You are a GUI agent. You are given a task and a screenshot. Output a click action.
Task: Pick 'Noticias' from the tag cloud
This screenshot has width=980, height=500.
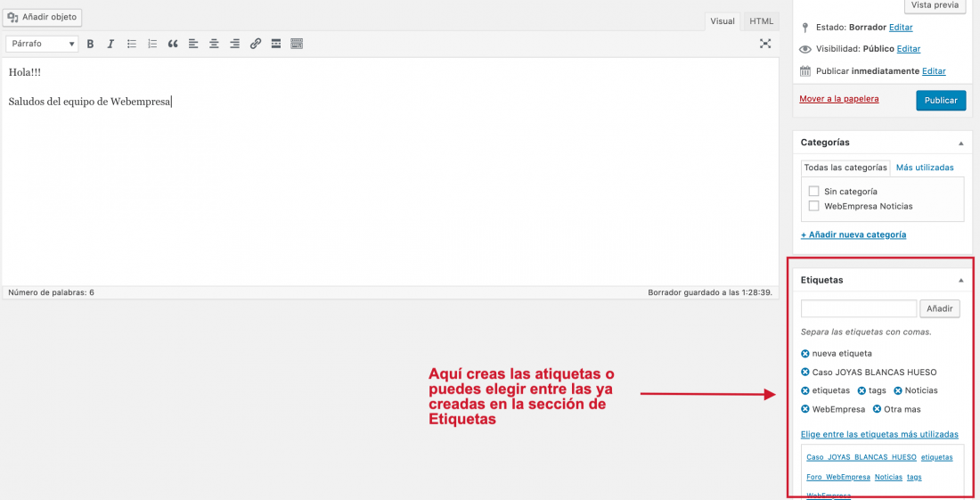pos(888,478)
